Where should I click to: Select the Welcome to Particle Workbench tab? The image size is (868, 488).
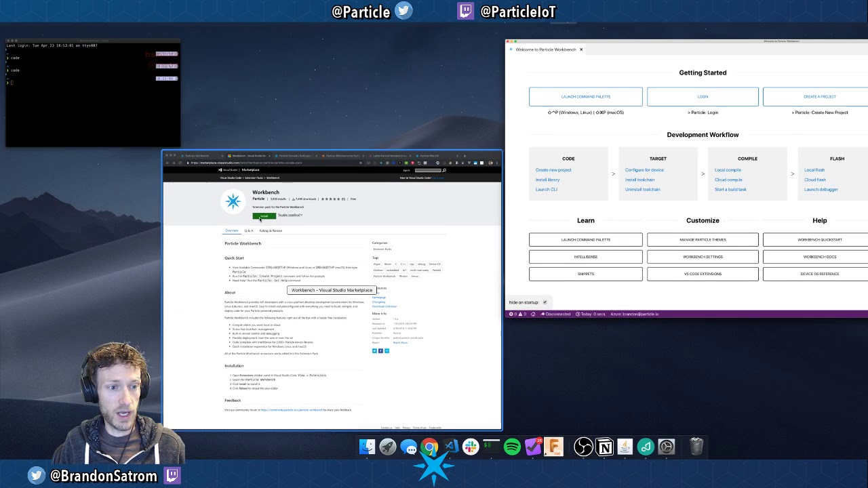click(546, 49)
